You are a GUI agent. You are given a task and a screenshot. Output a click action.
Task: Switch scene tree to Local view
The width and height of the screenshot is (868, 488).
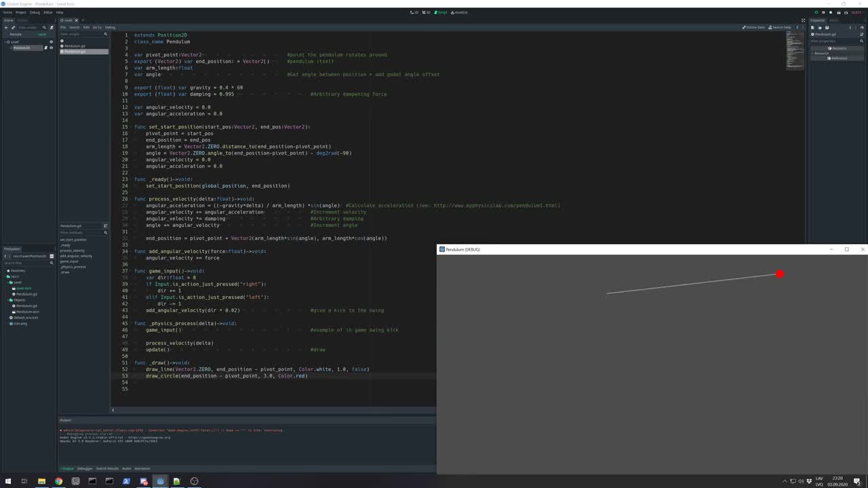(42, 34)
